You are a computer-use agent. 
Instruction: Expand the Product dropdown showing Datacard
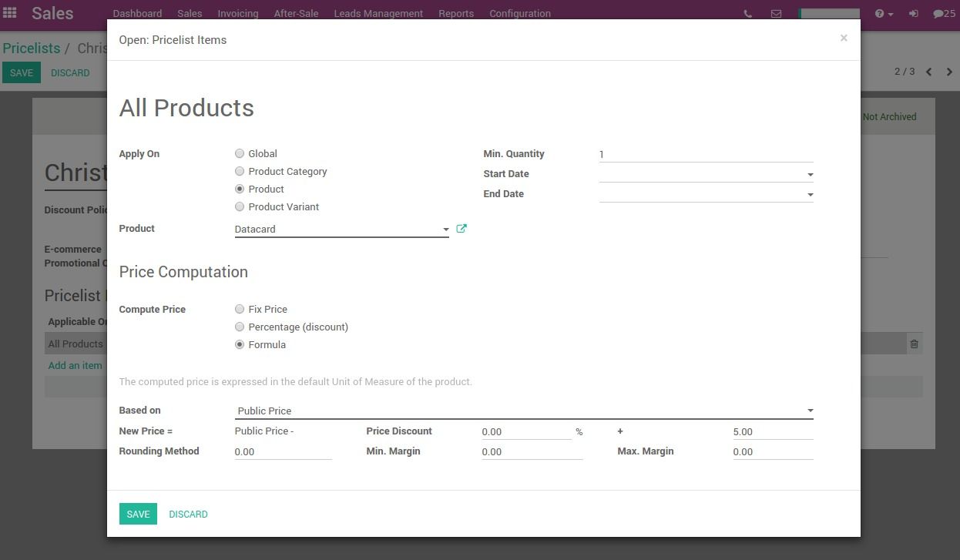(445, 230)
